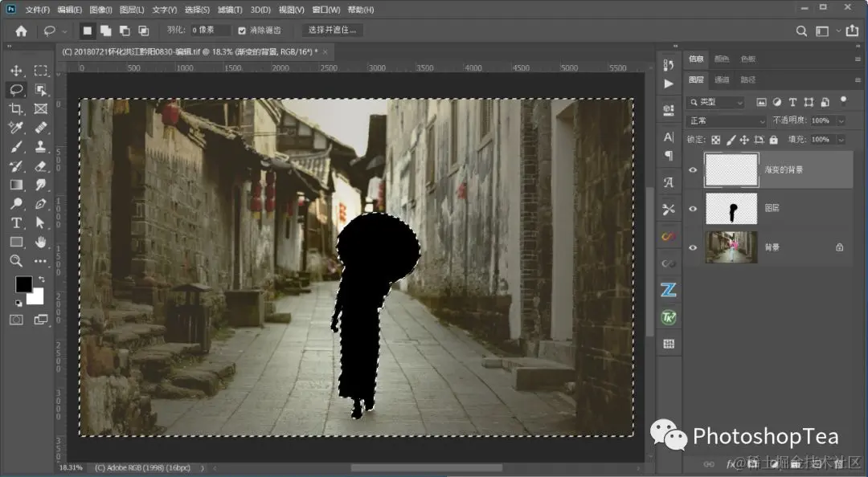The height and width of the screenshot is (477, 868).
Task: Select the Horizontal Type tool
Action: click(x=16, y=223)
